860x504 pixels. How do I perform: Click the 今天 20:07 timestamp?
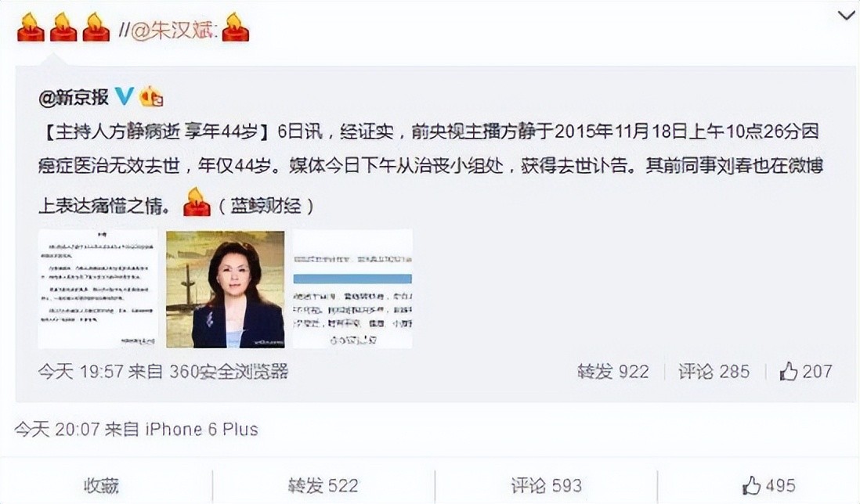pyautogui.click(x=56, y=429)
